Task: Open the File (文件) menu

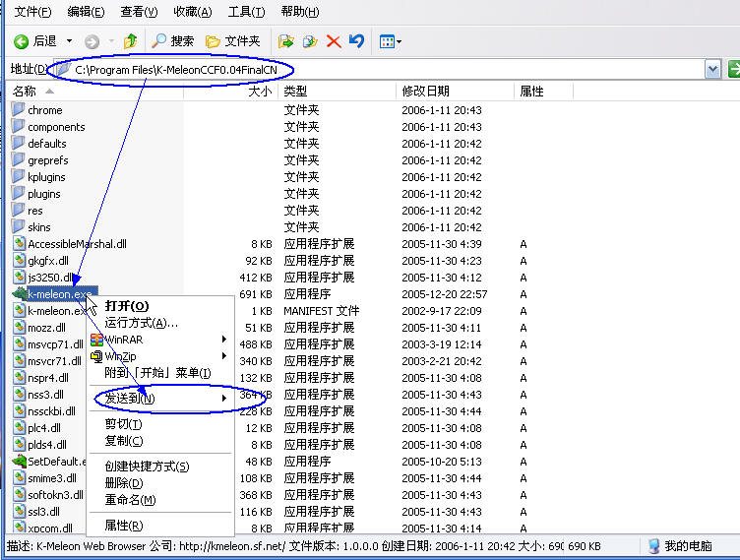Action: [x=32, y=12]
